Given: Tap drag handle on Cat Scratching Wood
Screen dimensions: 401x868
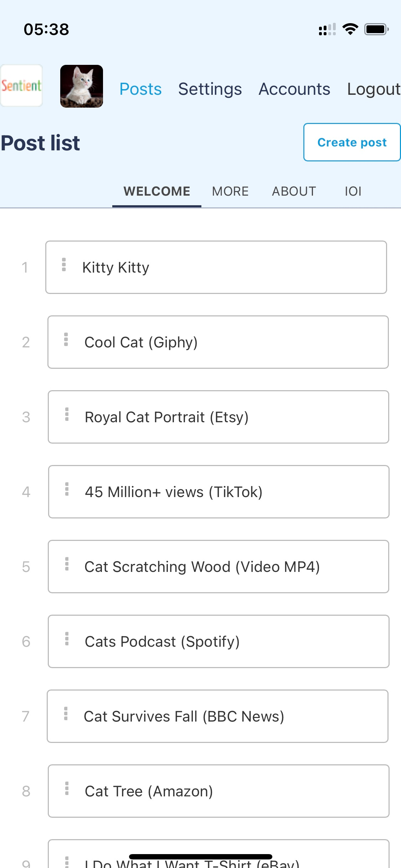Looking at the screenshot, I should [x=67, y=564].
